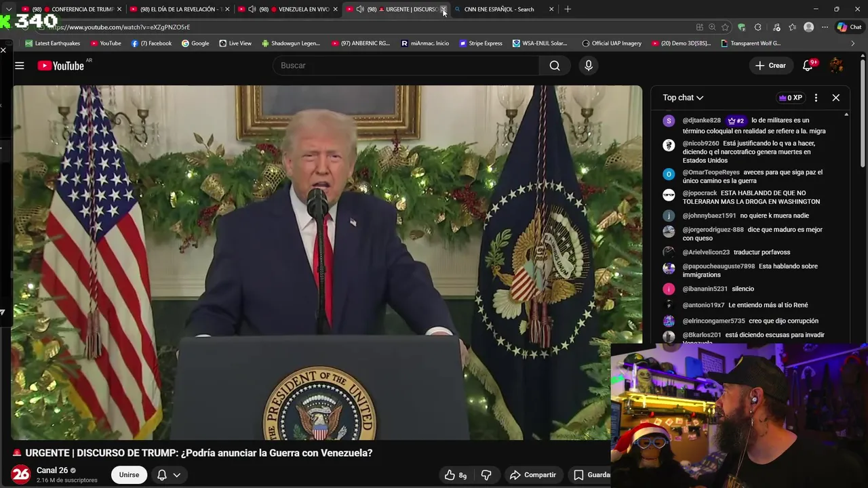Viewport: 868px width, 488px height.
Task: Open the YouTube account avatar menu
Action: pos(837,66)
